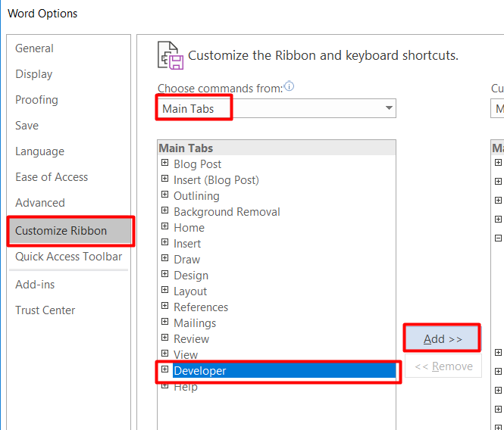
Task: Select Customize Ribbon category
Action: (x=70, y=231)
